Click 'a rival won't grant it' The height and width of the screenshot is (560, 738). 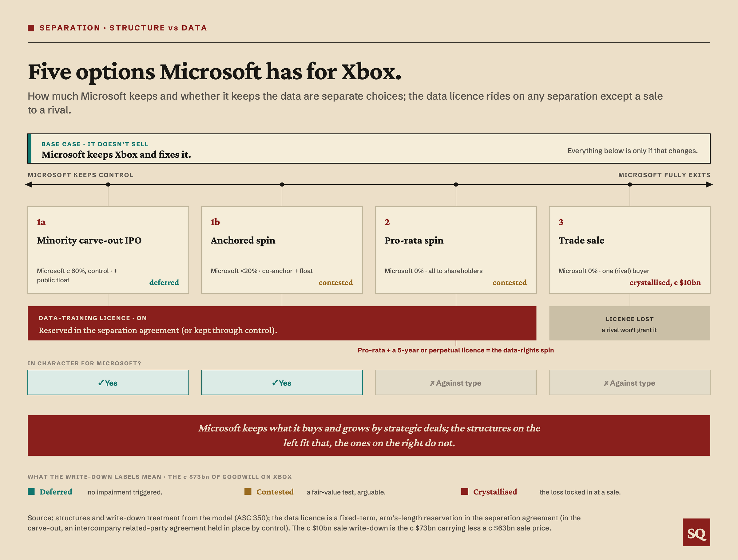629,330
